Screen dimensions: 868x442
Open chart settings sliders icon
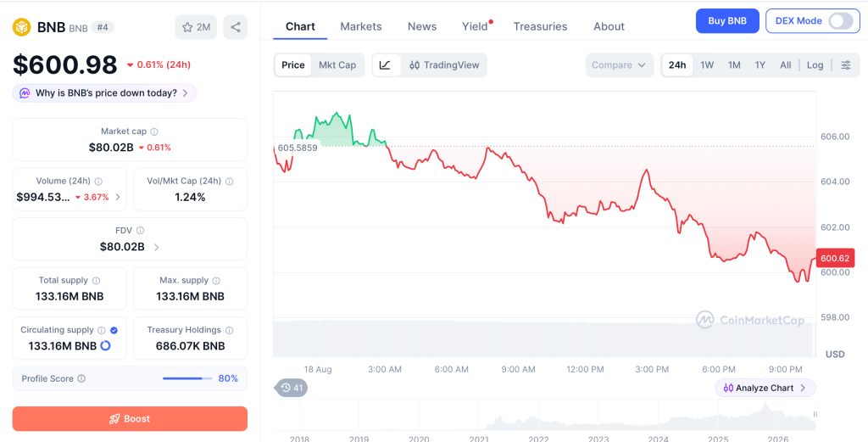(x=846, y=64)
